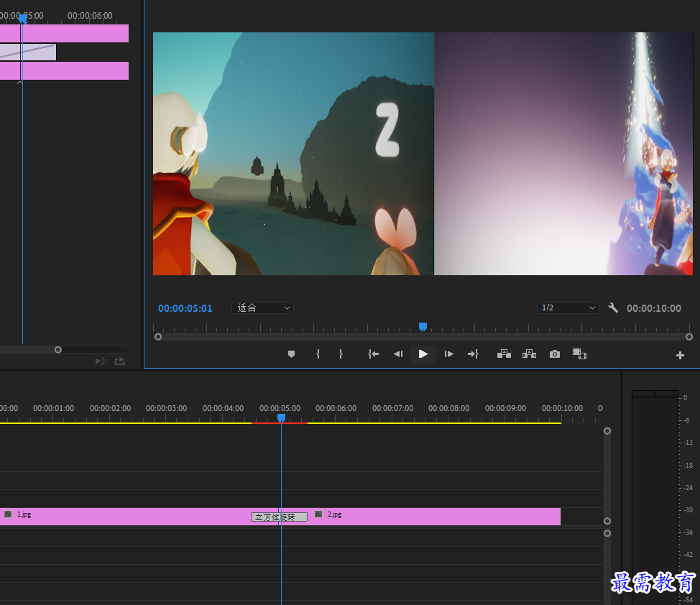The height and width of the screenshot is (605, 700).
Task: Select the transition bar in effect controls
Action: pyautogui.click(x=28, y=52)
